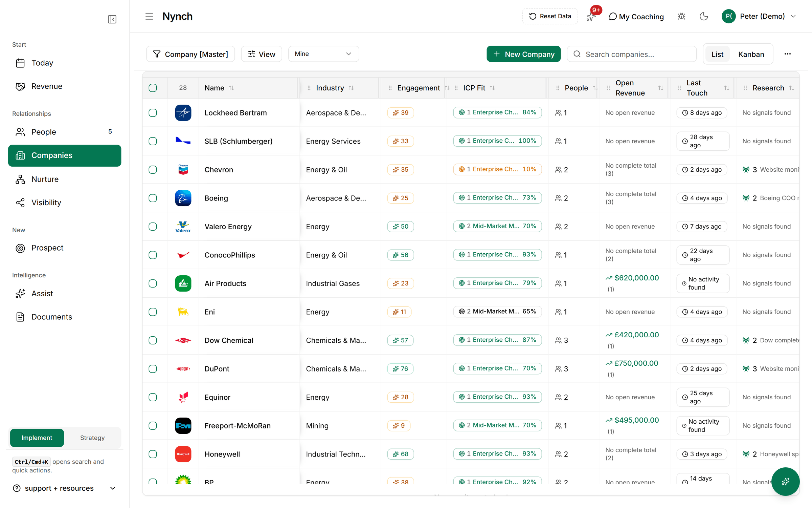The width and height of the screenshot is (812, 508).
Task: Check the Lockheed Bertram row checkbox
Action: pos(153,113)
